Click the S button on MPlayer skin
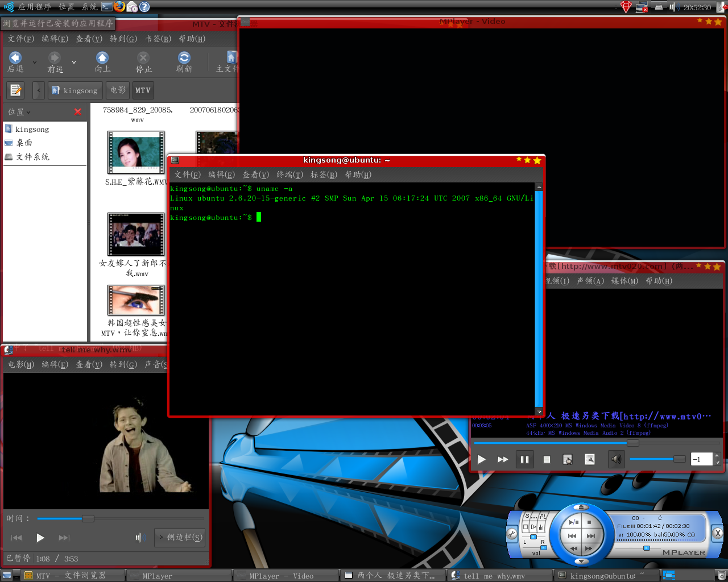728x582 pixels. pos(527,516)
